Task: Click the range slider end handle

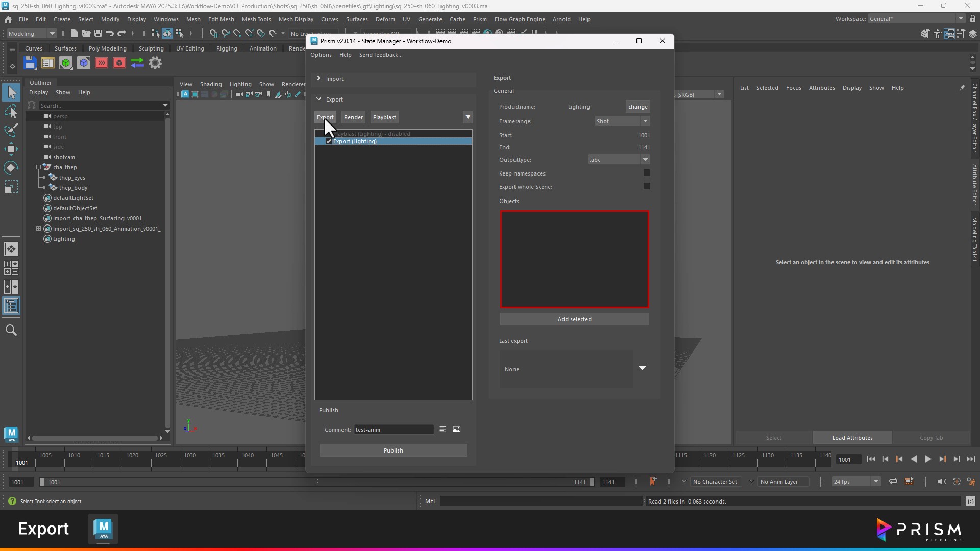Action: 592,482
